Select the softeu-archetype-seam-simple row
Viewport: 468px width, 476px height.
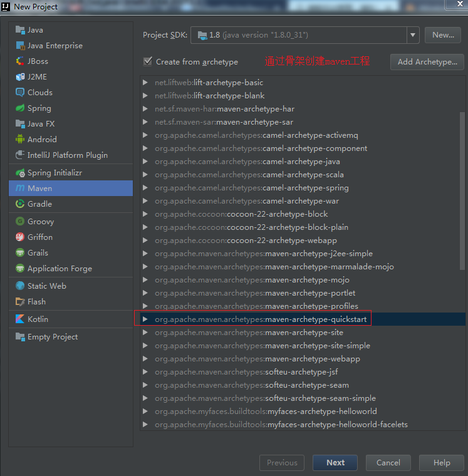click(x=303, y=398)
